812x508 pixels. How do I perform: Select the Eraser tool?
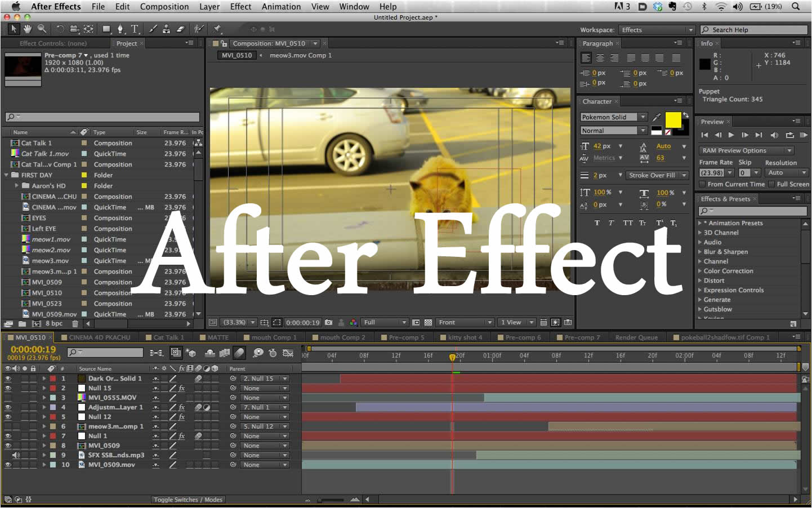click(181, 29)
